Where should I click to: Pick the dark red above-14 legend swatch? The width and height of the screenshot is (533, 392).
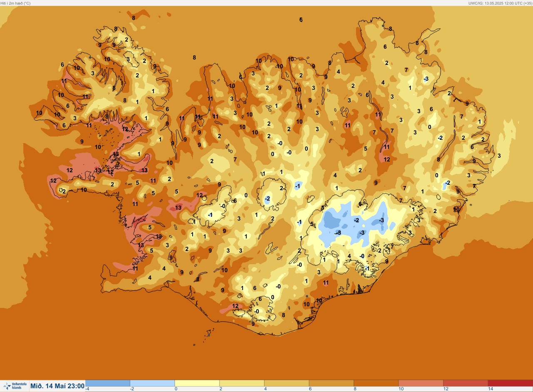coord(510,383)
